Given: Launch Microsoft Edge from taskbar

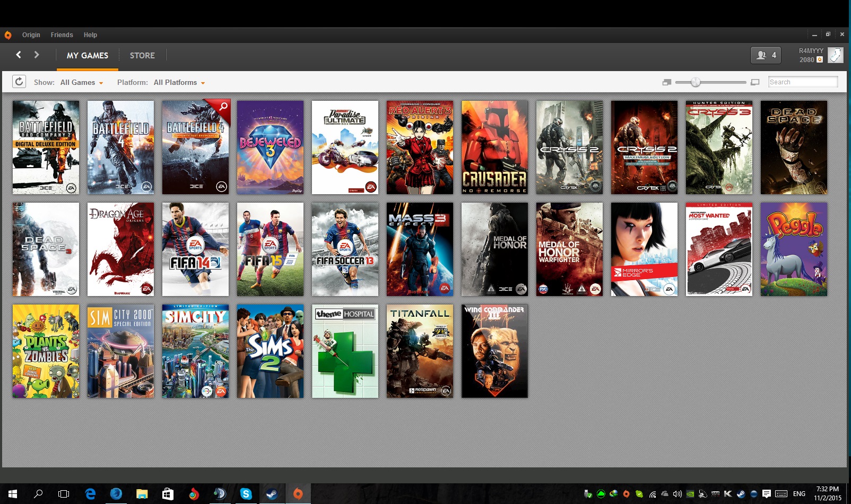Looking at the screenshot, I should 90,494.
